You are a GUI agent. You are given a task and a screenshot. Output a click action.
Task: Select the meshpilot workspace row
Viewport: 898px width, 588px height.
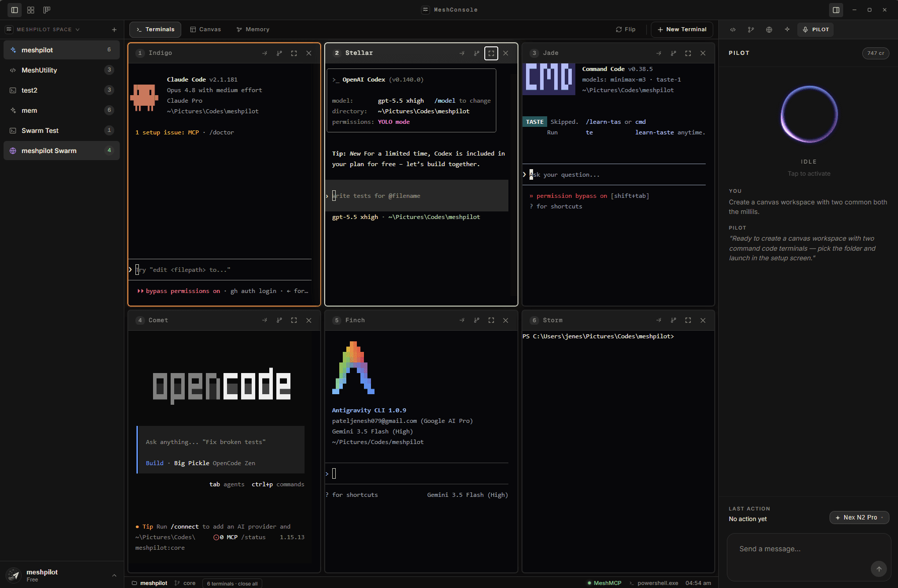point(61,50)
